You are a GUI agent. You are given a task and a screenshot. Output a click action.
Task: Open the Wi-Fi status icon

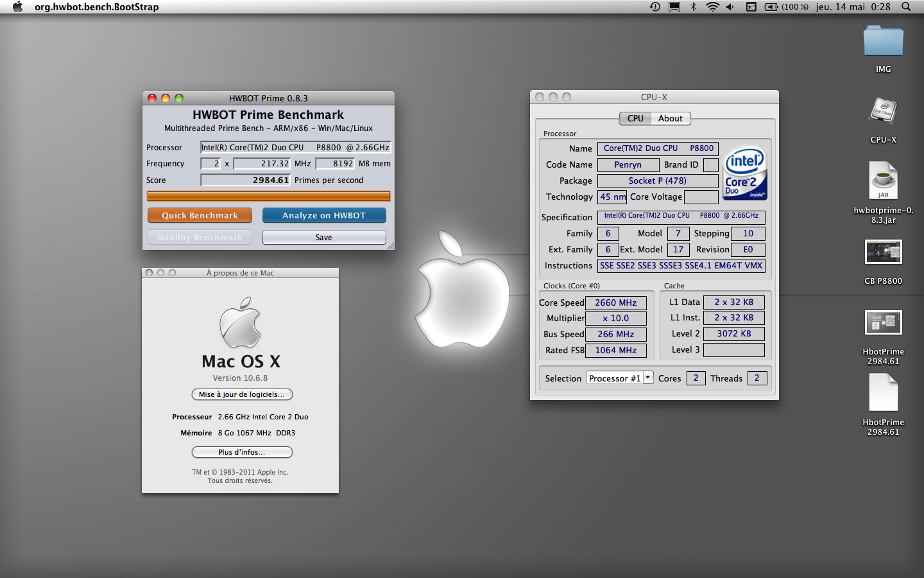point(712,6)
